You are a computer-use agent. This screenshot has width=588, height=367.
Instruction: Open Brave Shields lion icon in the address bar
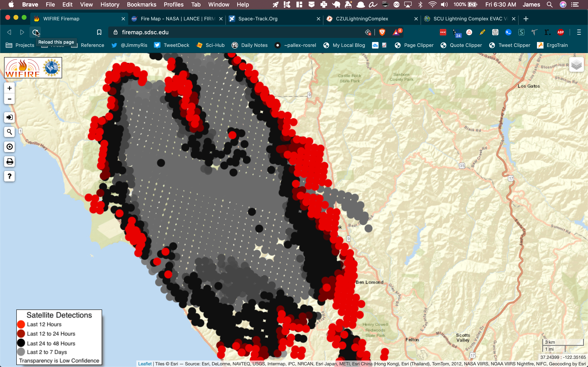[x=382, y=32]
